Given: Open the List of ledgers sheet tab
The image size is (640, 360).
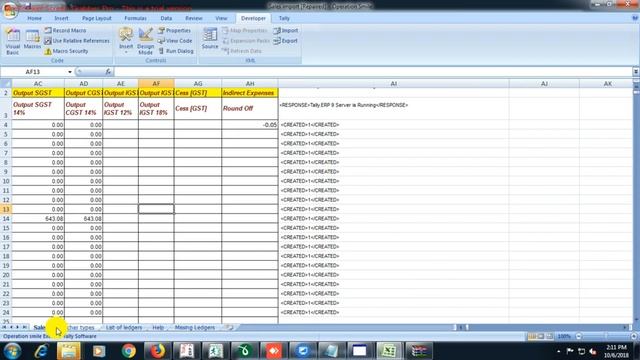Looking at the screenshot, I should [124, 327].
